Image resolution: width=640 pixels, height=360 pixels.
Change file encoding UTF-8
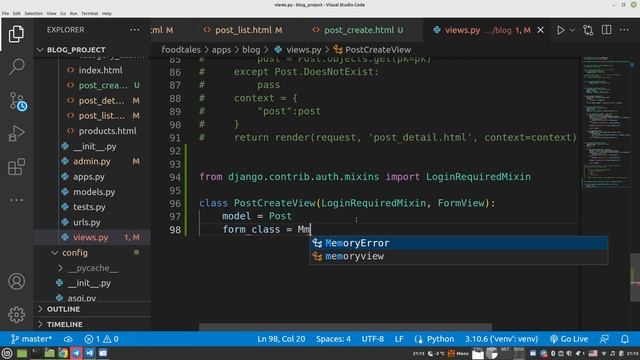[x=372, y=339]
